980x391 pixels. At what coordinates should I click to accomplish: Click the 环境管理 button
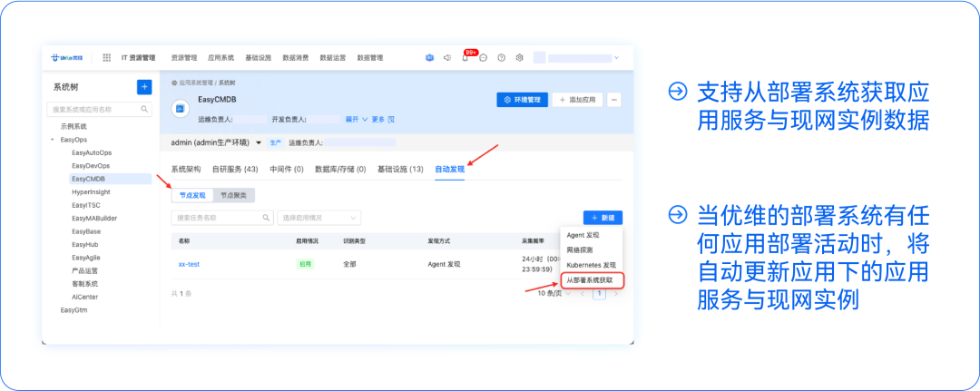tap(523, 100)
